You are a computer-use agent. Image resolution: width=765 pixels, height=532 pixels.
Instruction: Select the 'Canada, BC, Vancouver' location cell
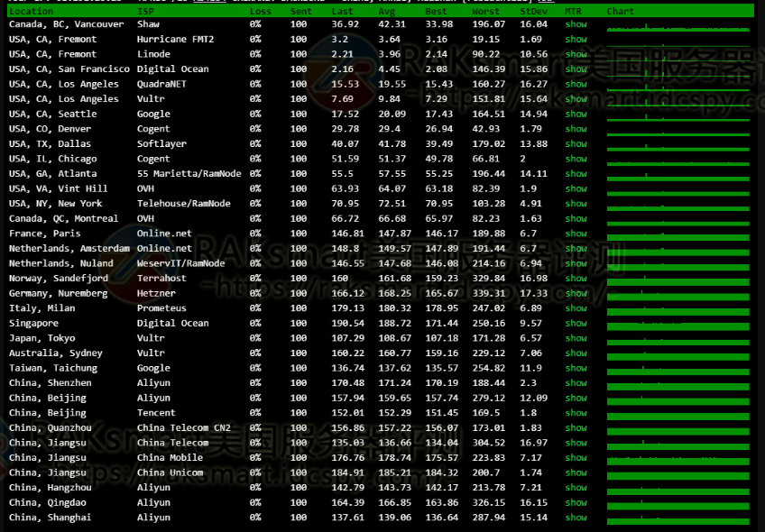click(67, 24)
